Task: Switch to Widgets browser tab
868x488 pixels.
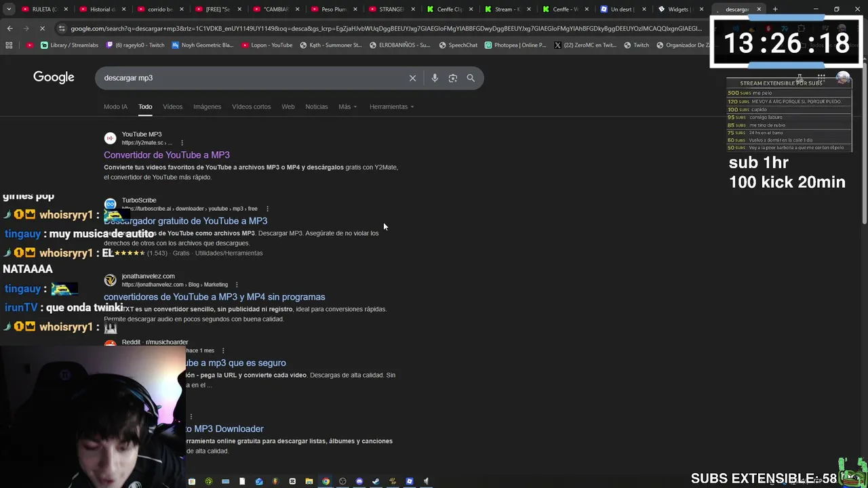Action: point(682,9)
